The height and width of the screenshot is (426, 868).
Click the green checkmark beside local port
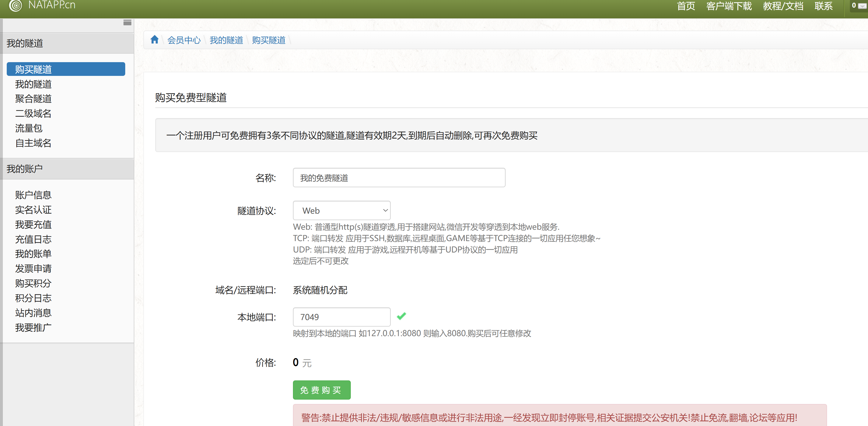pyautogui.click(x=401, y=316)
